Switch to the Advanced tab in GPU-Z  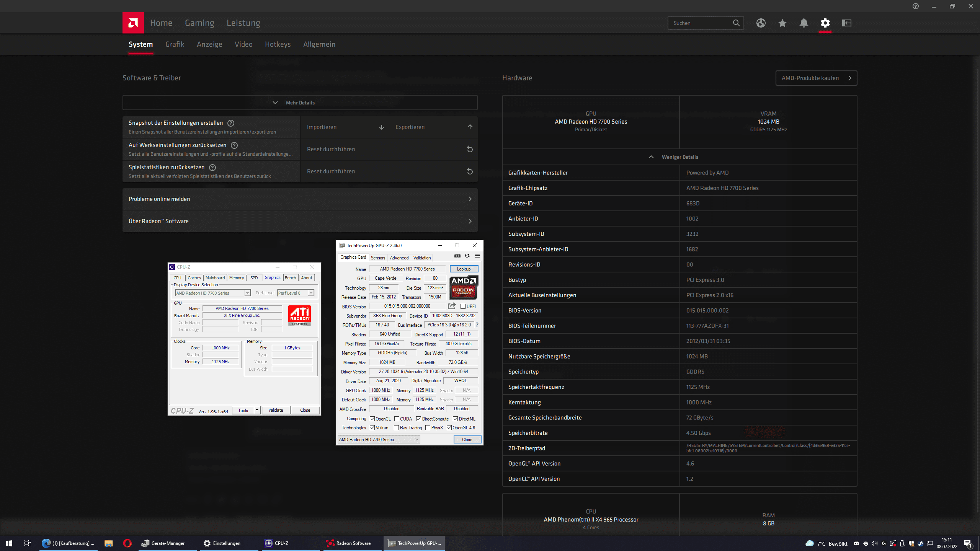[399, 258]
